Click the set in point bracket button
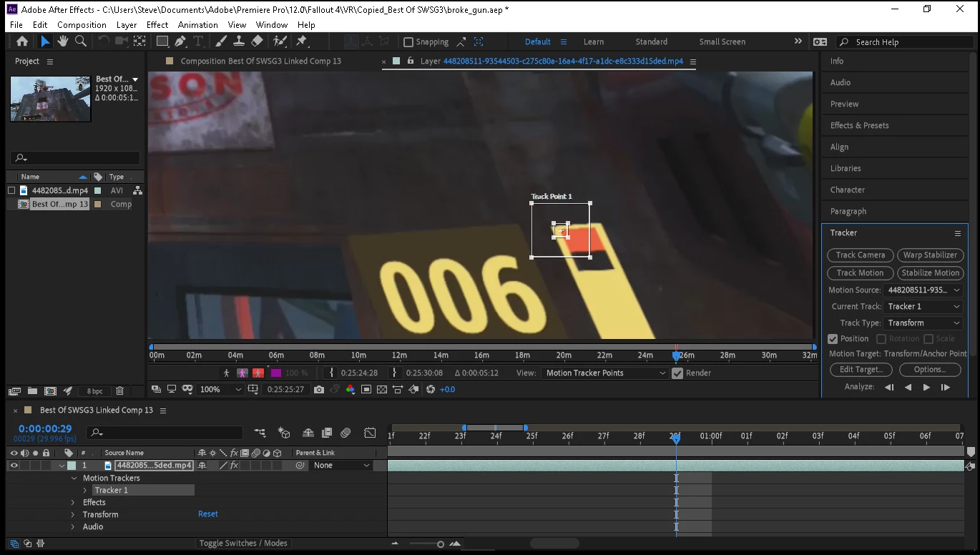Viewport: 980px width, 555px height. coord(330,373)
